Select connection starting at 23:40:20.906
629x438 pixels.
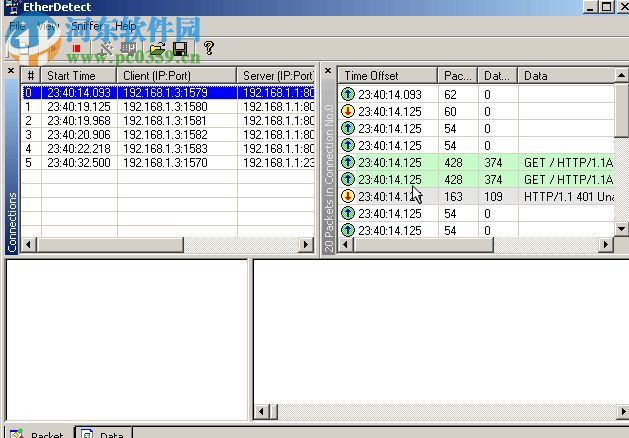(x=168, y=135)
